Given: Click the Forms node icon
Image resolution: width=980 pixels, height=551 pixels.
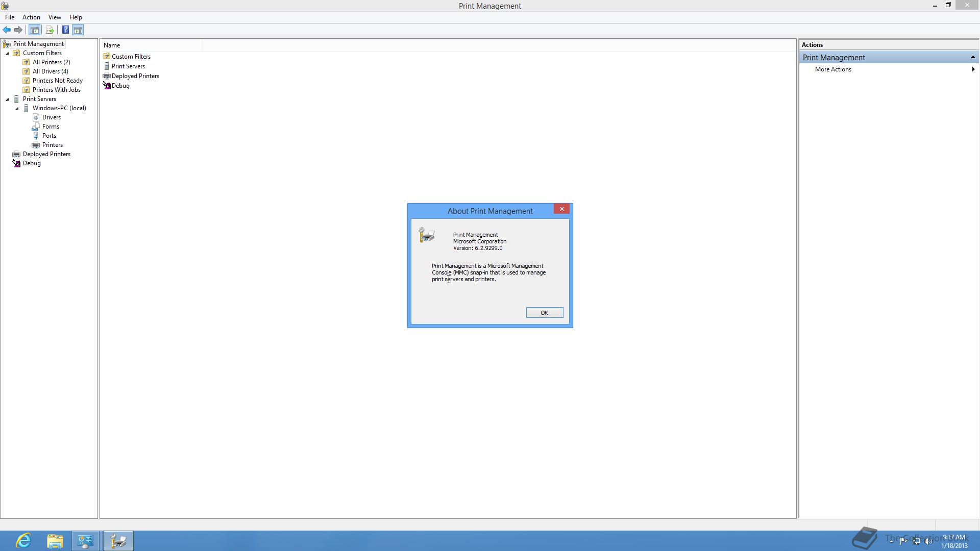Looking at the screenshot, I should pyautogui.click(x=36, y=127).
